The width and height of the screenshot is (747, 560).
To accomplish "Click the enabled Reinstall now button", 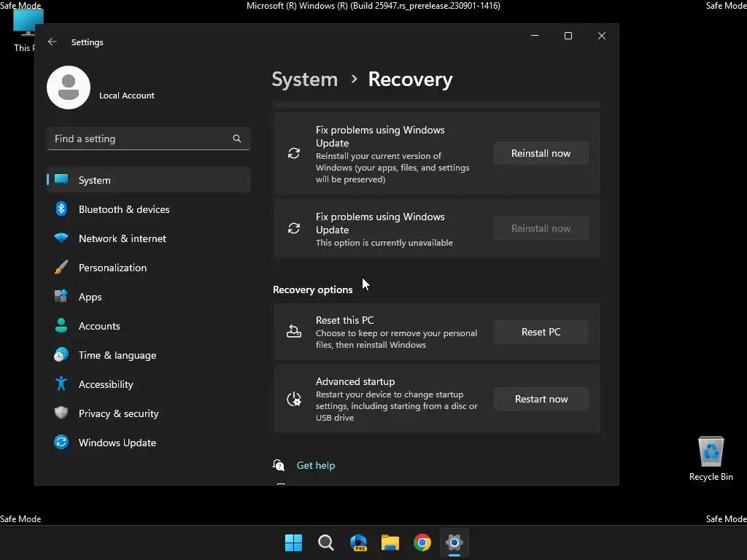I will point(541,153).
